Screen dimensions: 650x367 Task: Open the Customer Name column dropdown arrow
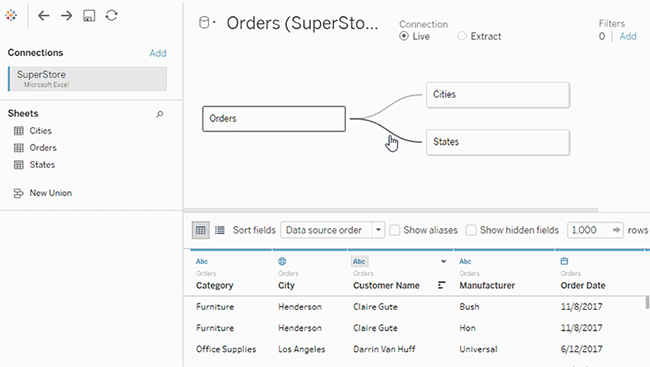point(444,262)
